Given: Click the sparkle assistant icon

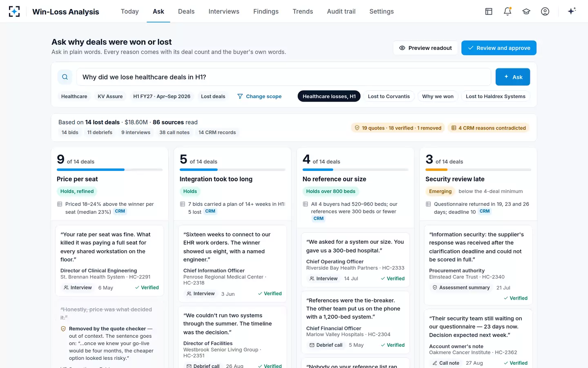Looking at the screenshot, I should tap(572, 11).
